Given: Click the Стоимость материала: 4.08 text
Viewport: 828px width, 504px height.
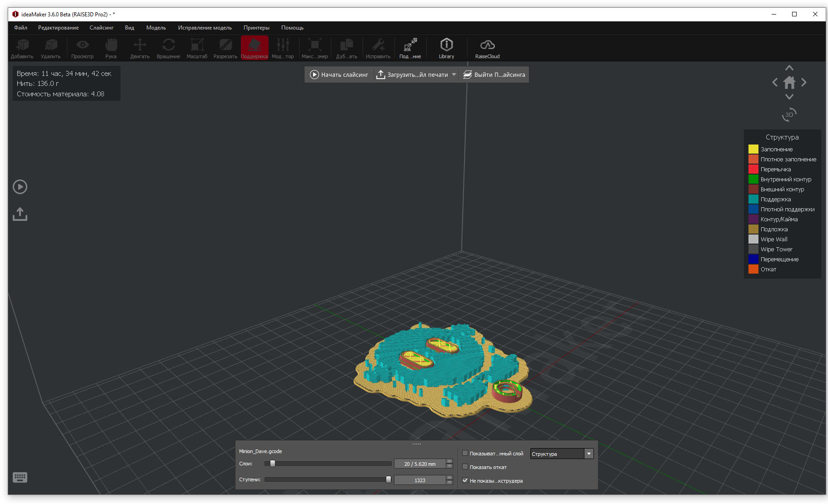Looking at the screenshot, I should point(60,94).
